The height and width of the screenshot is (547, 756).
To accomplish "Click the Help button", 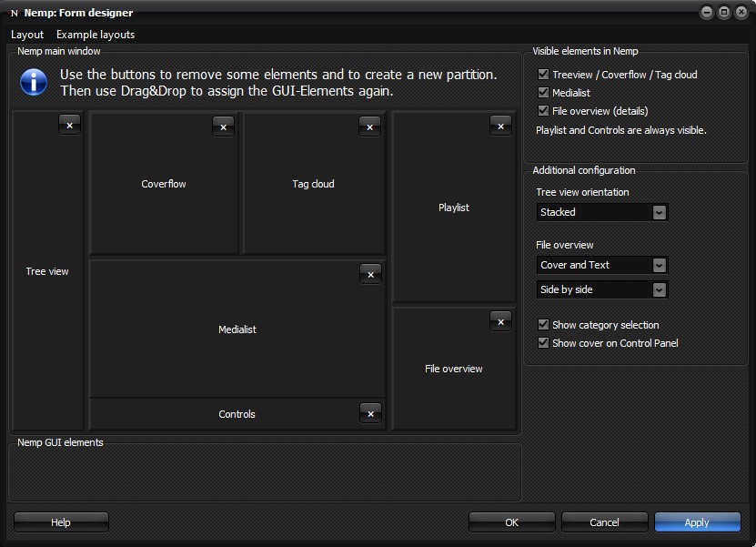I will 61,522.
